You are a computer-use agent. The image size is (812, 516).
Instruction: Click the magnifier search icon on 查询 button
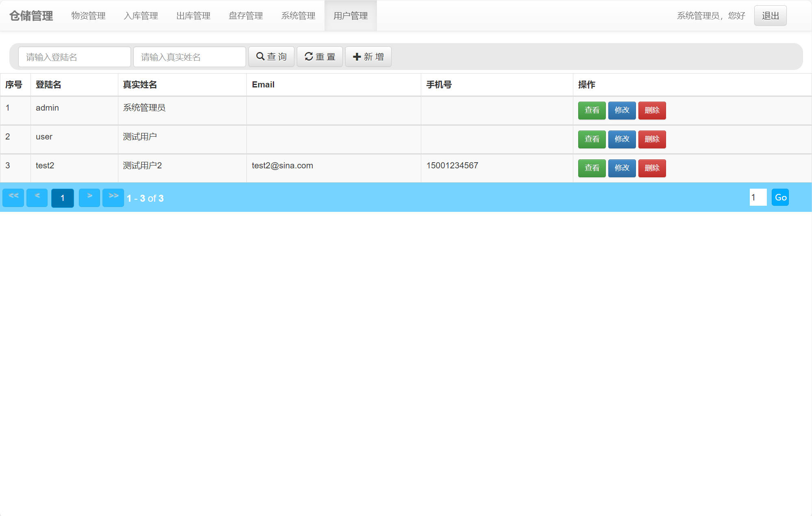point(261,57)
